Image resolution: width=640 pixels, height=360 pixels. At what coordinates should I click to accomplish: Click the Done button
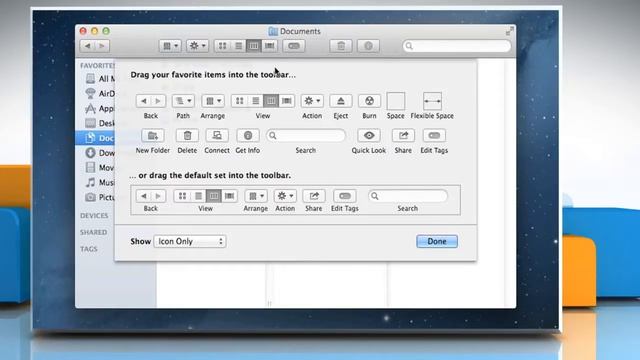tap(437, 241)
